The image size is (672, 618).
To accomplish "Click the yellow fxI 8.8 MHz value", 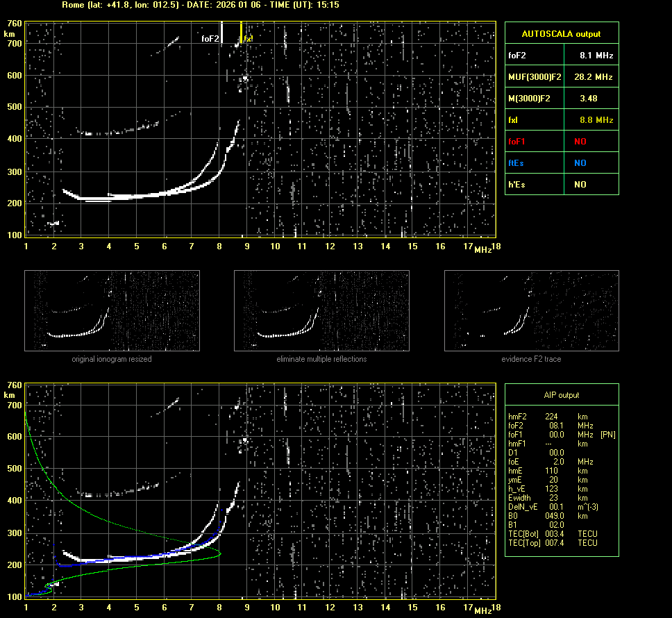I will coord(596,120).
